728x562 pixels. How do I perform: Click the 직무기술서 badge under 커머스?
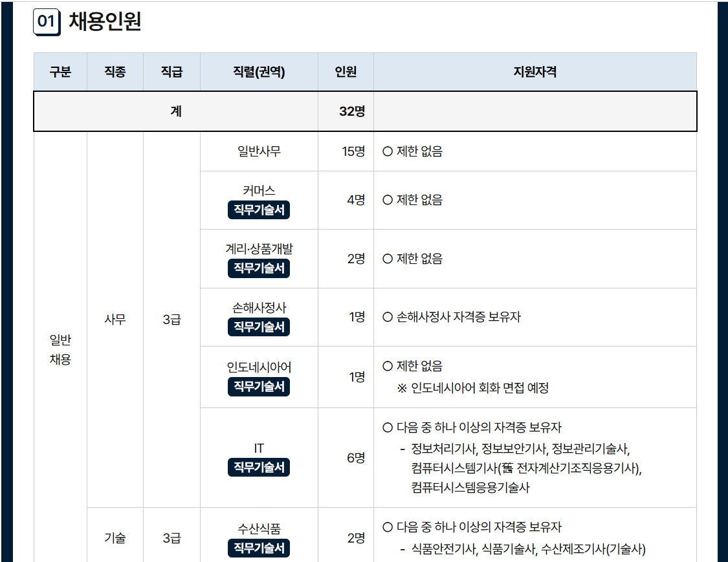[259, 210]
